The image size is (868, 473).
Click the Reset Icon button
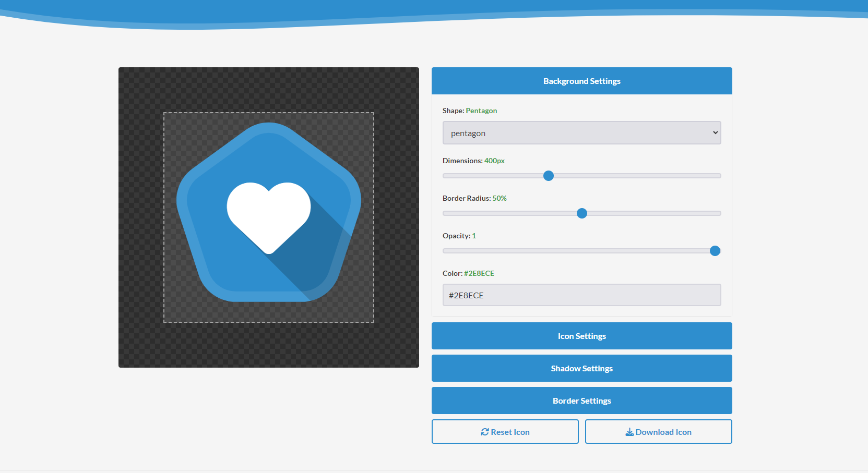coord(505,432)
